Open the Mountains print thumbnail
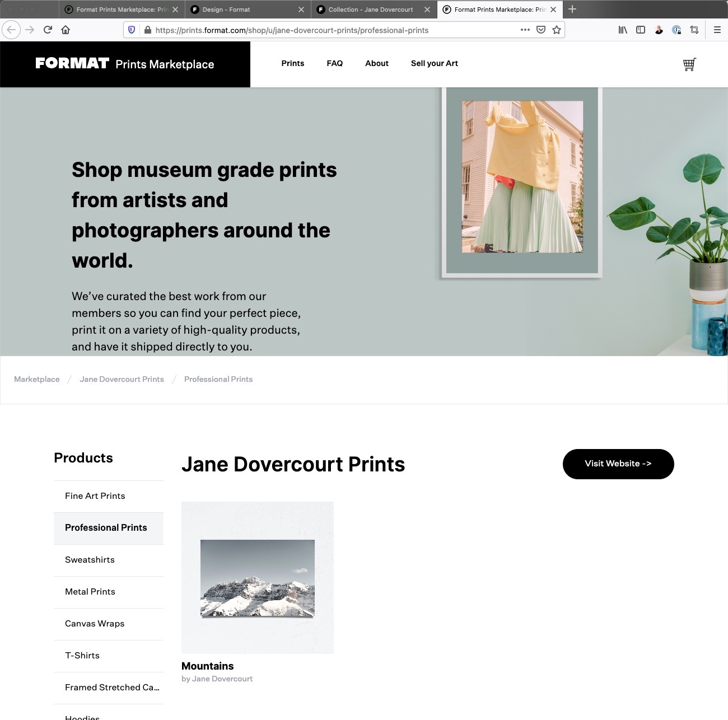The image size is (728, 720). 258,577
